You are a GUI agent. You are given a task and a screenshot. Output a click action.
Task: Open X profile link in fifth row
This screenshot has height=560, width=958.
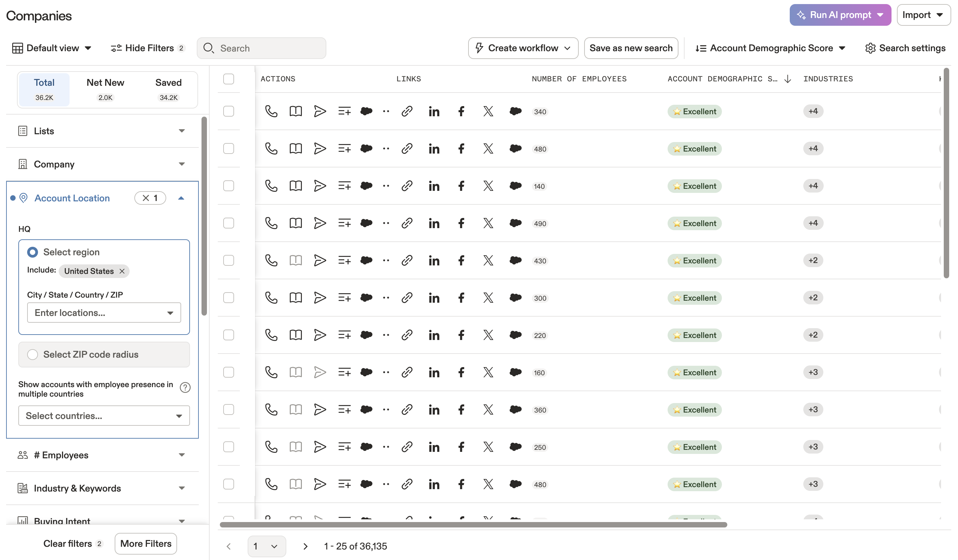click(x=488, y=261)
